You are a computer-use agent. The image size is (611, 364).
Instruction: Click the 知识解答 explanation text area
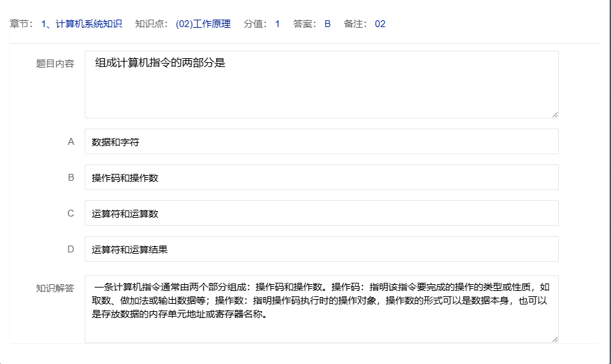tap(321, 309)
